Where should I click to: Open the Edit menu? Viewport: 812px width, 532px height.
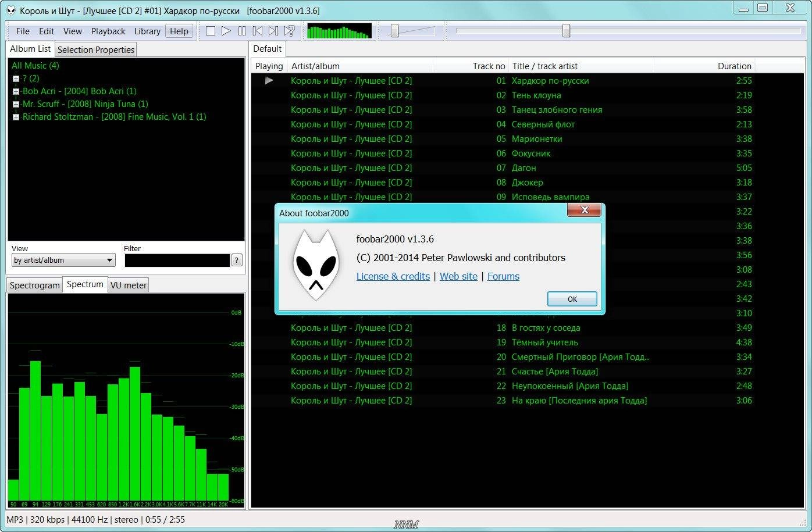coord(47,31)
